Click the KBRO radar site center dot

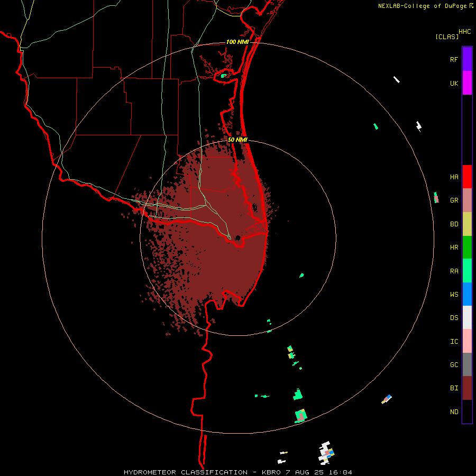coord(238,237)
